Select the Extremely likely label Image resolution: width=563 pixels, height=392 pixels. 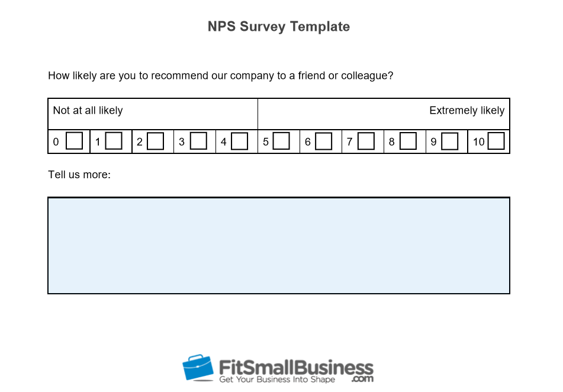(x=467, y=110)
